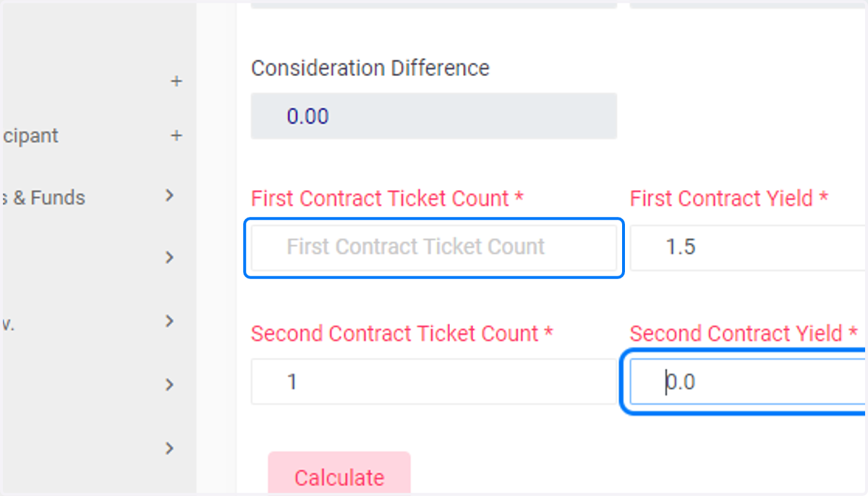This screenshot has height=496, width=868.
Task: Click the First Contract Yield field with 1.5
Action: point(749,247)
